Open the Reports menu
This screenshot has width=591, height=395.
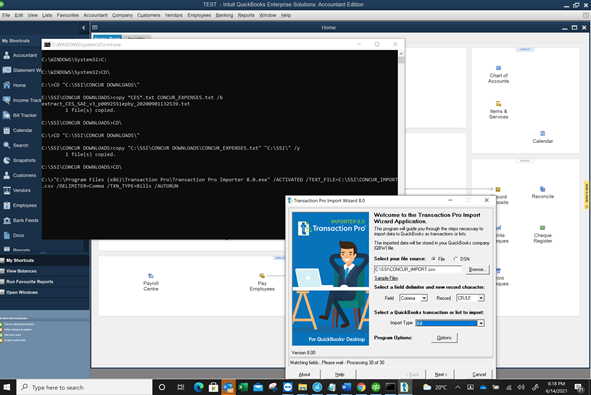[246, 15]
